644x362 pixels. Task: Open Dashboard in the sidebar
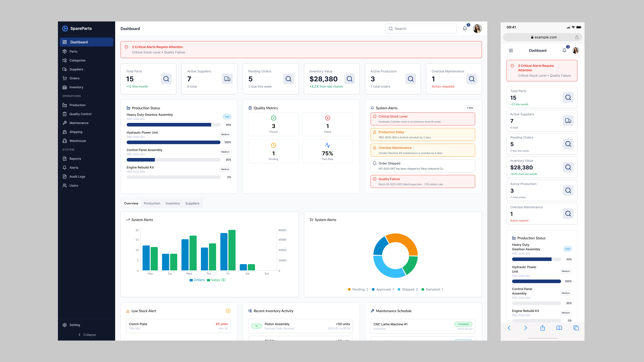pyautogui.click(x=87, y=42)
